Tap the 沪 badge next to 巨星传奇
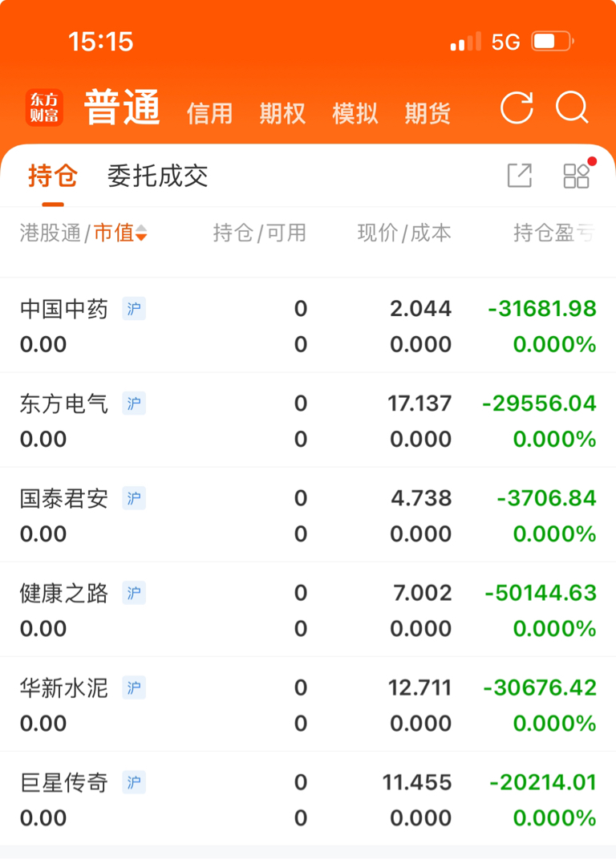This screenshot has height=864, width=616. point(134,782)
